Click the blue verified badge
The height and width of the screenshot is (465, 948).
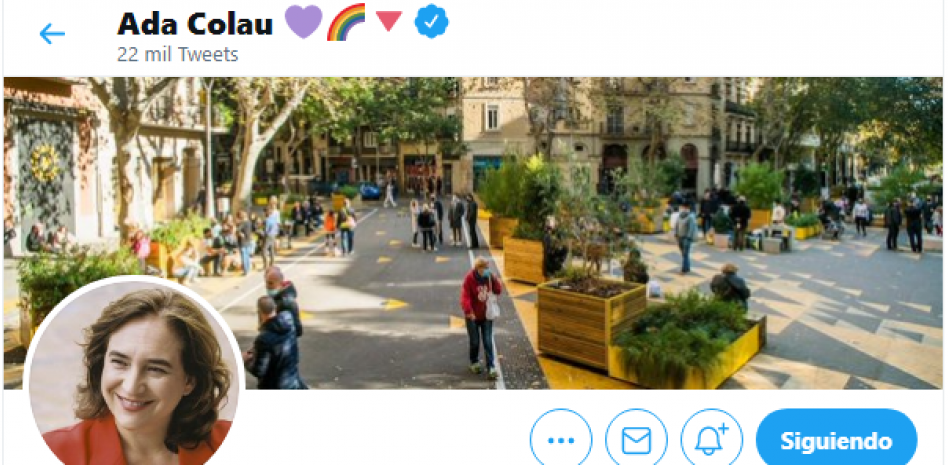click(x=431, y=22)
